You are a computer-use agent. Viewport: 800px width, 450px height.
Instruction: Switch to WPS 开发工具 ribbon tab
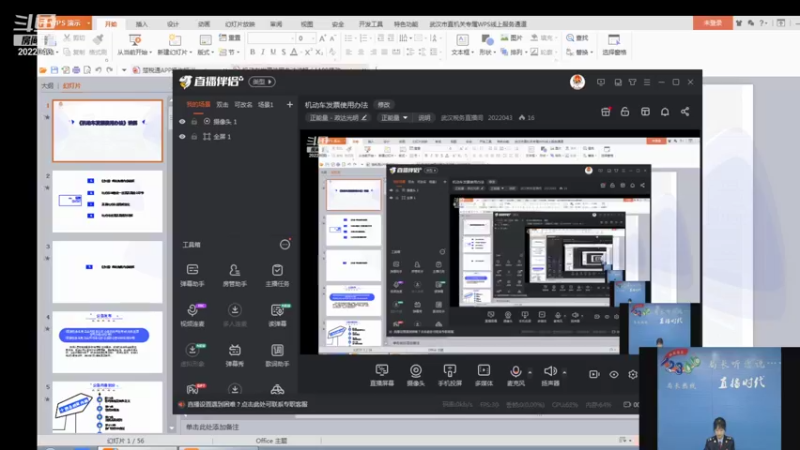[370, 24]
